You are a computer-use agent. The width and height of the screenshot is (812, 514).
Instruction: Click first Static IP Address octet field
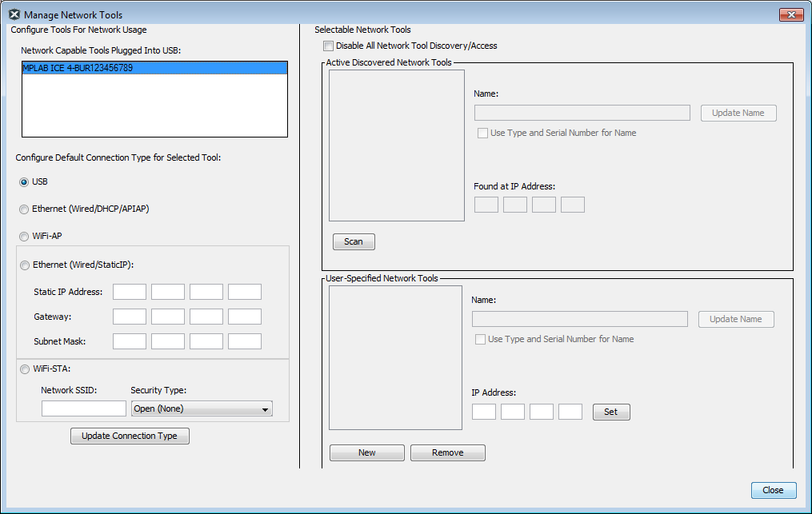(x=129, y=292)
